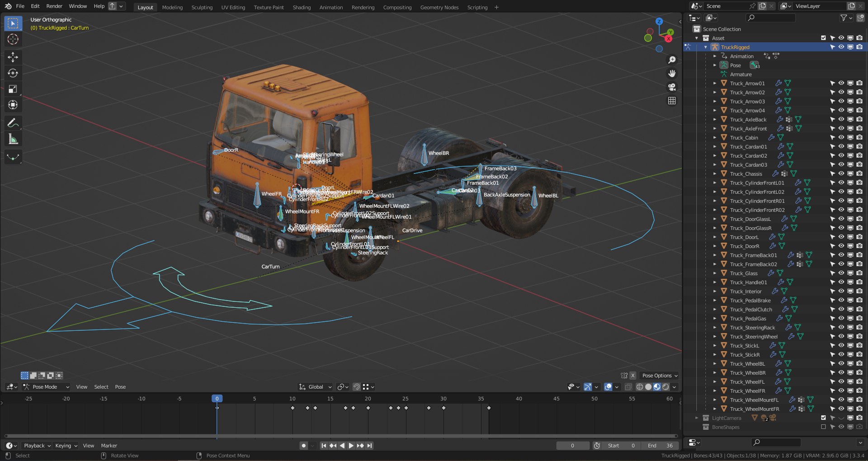
Task: Switch orthographic/perspective grid icon
Action: (x=672, y=100)
